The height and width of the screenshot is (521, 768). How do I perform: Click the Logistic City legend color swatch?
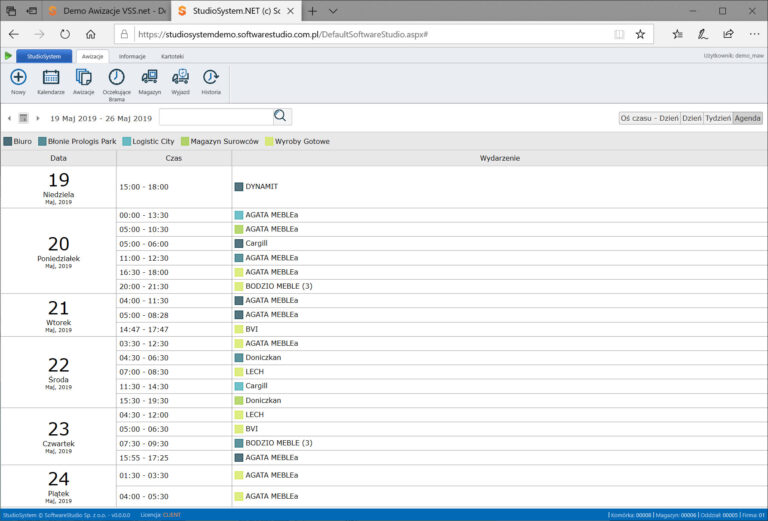click(126, 142)
